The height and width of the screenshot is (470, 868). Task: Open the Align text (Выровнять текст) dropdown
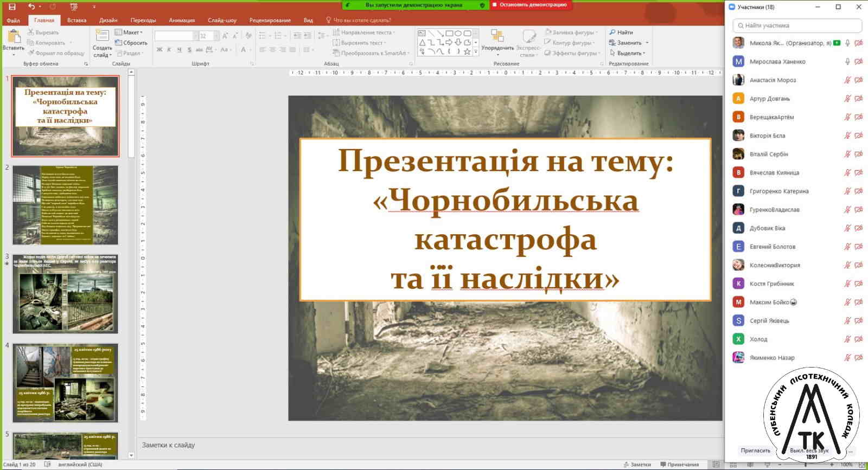[x=359, y=43]
